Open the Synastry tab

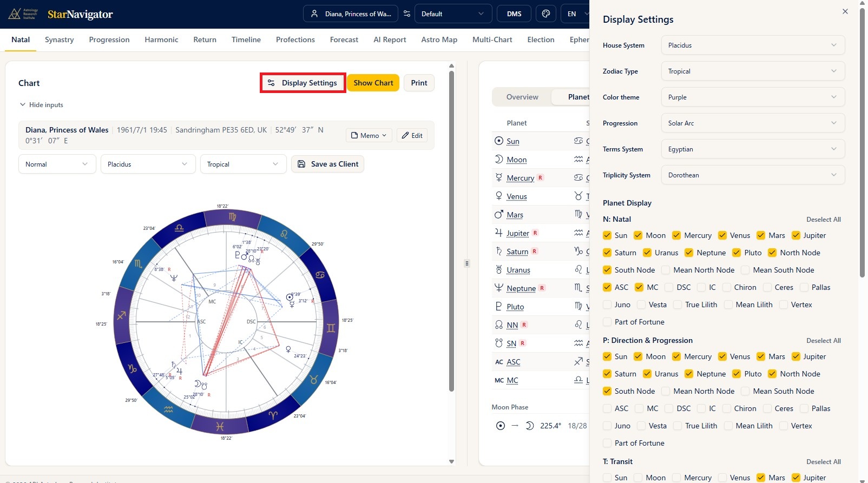[x=59, y=39]
